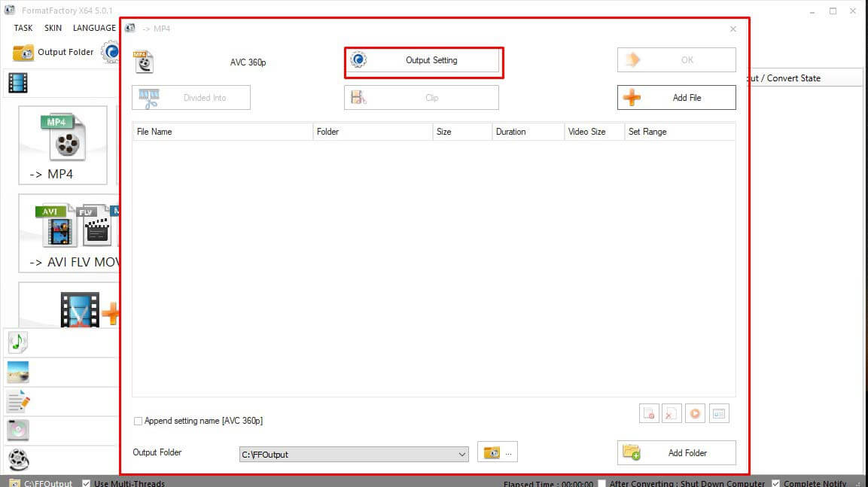This screenshot has width=868, height=487.
Task: Click the Add File button
Action: click(x=677, y=97)
